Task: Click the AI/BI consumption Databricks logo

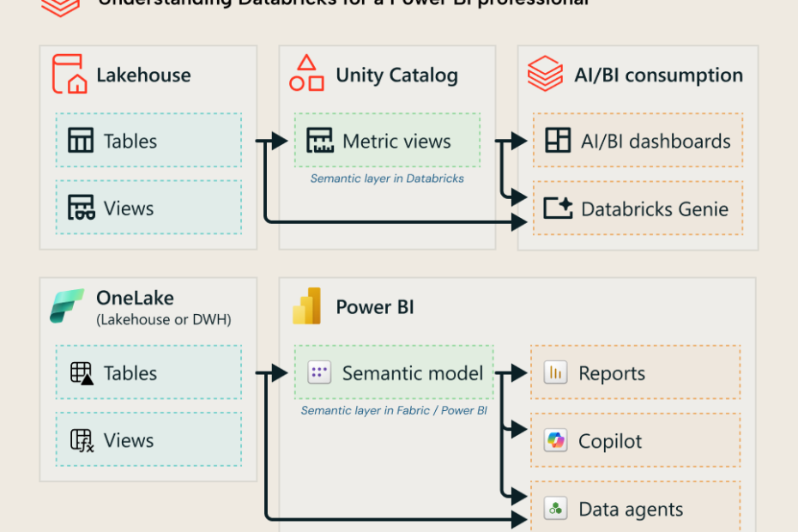Action: point(545,75)
